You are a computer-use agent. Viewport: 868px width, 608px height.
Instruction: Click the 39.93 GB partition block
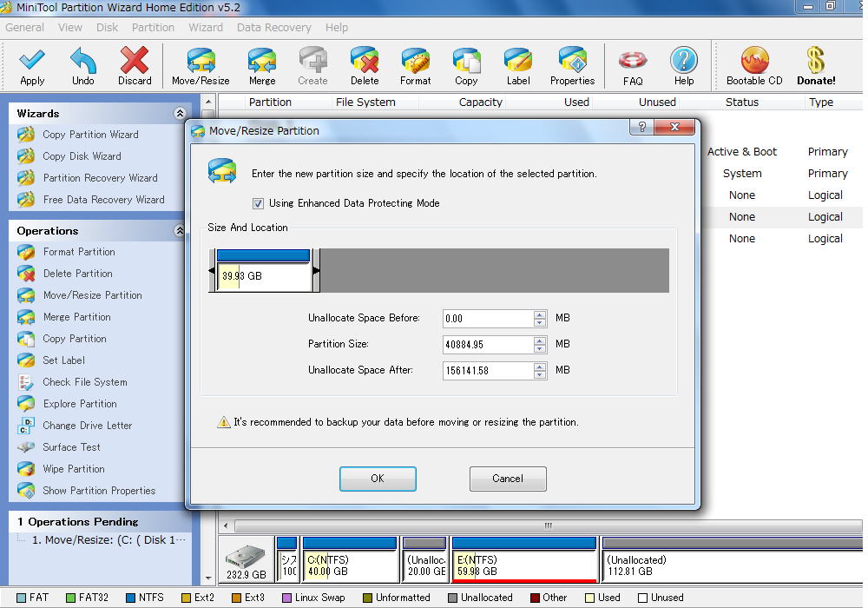tap(264, 270)
